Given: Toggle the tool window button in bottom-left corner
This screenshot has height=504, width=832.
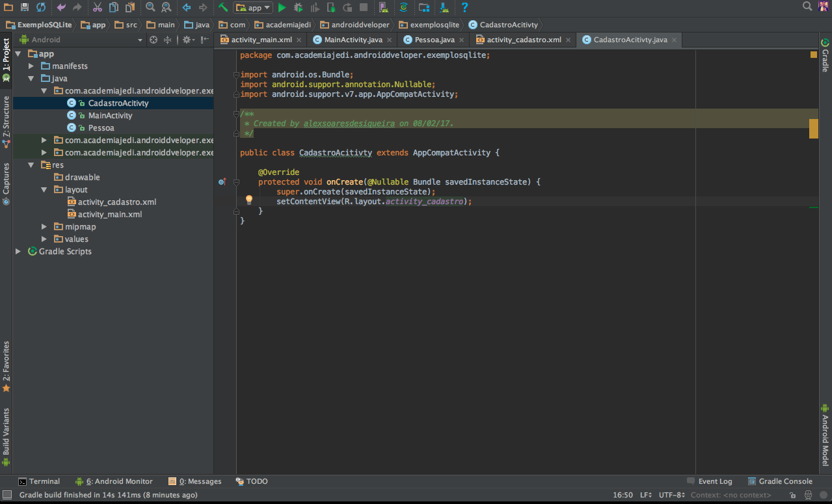Looking at the screenshot, I should [7, 496].
